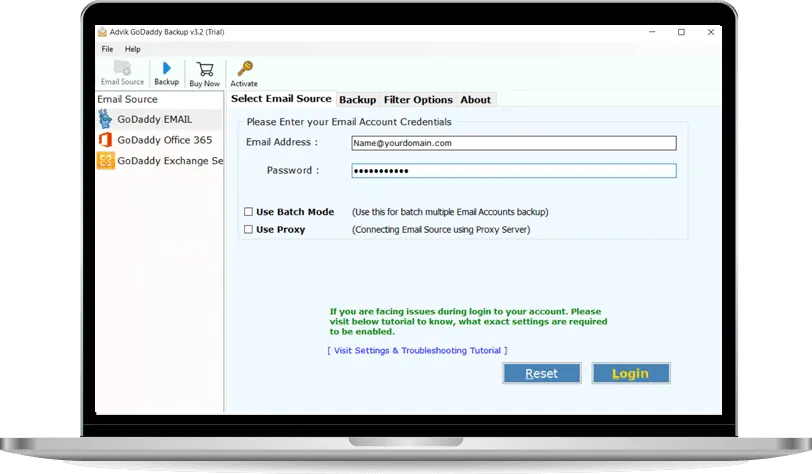Open the File menu

coord(107,49)
